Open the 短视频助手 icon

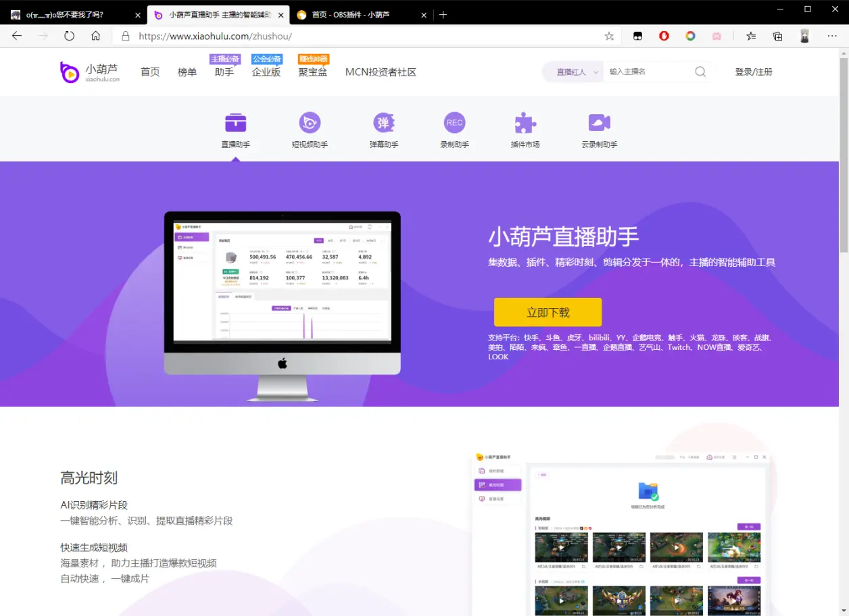coord(310,122)
